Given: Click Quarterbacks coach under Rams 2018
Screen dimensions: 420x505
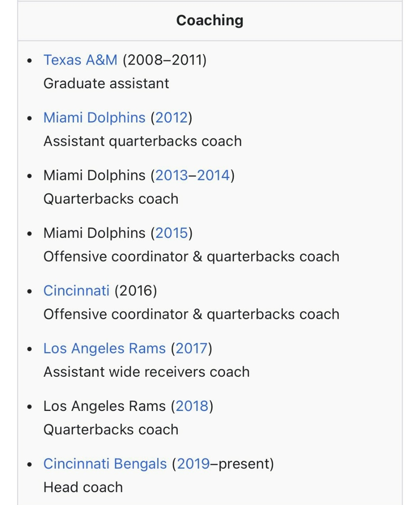Looking at the screenshot, I should point(111,430).
